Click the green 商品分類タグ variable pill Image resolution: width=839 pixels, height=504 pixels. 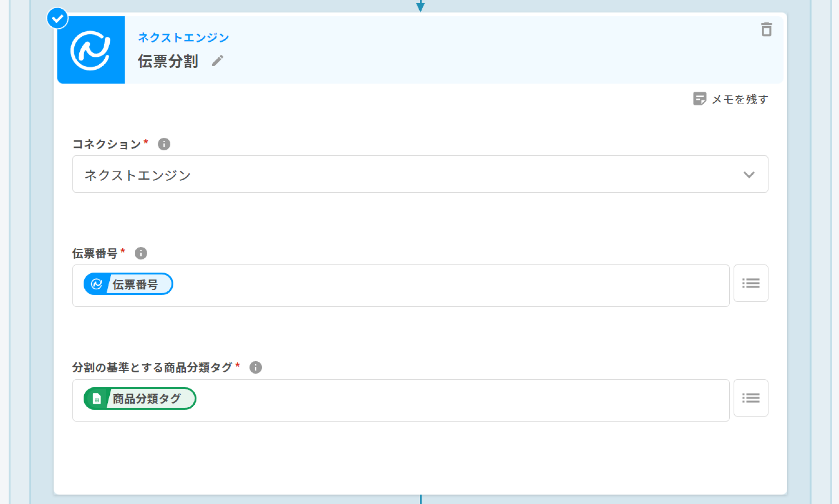(146, 398)
